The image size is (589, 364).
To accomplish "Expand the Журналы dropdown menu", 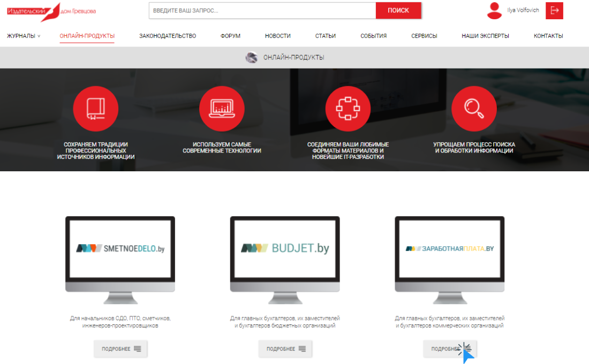I will point(24,36).
